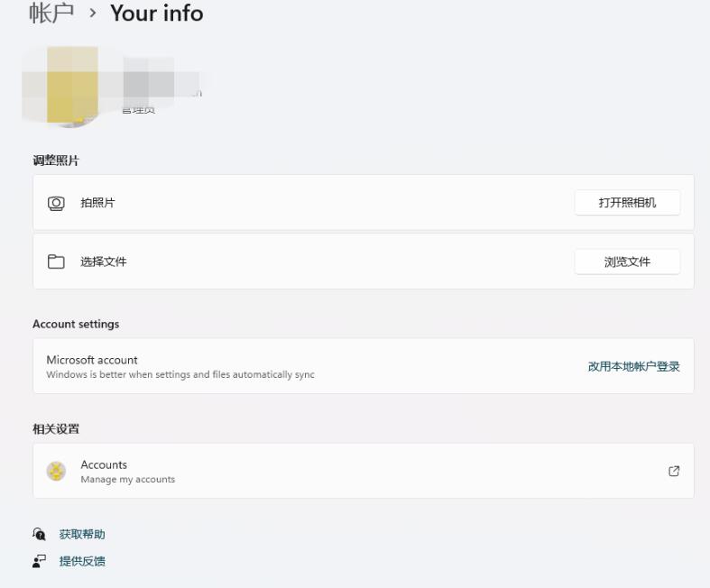
Task: Click the 获取帮助 help icon
Action: pyautogui.click(x=40, y=535)
